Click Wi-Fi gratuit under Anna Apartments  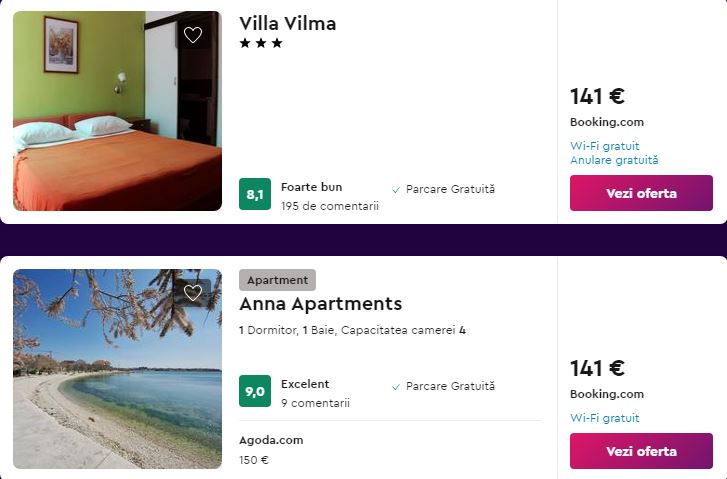[604, 418]
